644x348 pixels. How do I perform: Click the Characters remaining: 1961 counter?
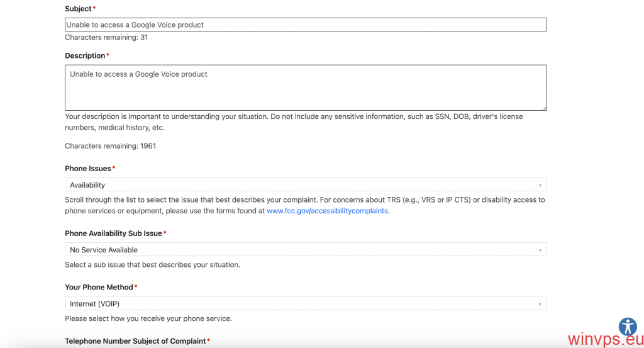pyautogui.click(x=110, y=146)
